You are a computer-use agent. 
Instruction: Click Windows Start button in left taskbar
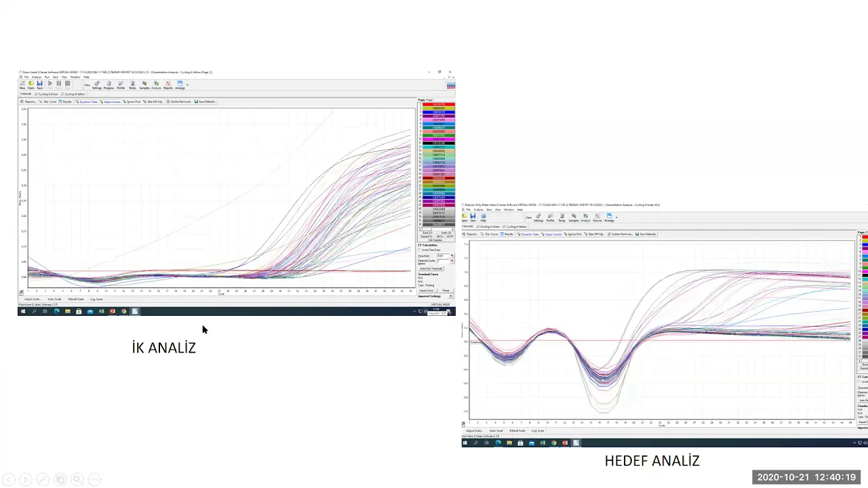[x=23, y=311]
